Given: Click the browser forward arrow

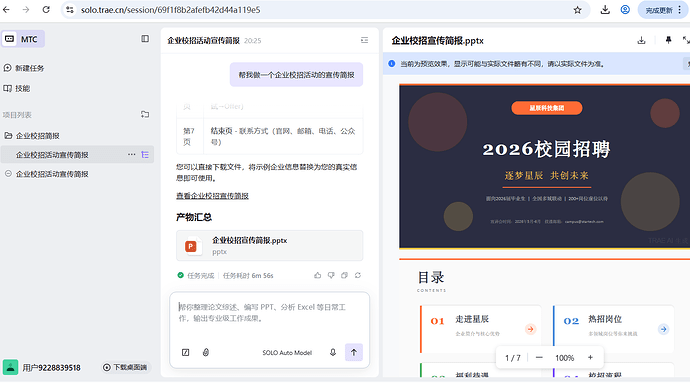Looking at the screenshot, I should (26, 10).
